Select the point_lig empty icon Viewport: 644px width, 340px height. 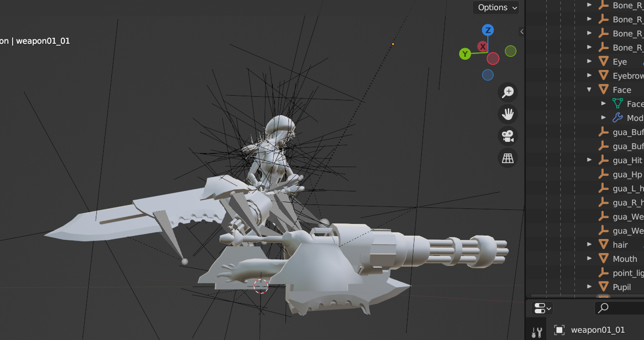(x=604, y=273)
